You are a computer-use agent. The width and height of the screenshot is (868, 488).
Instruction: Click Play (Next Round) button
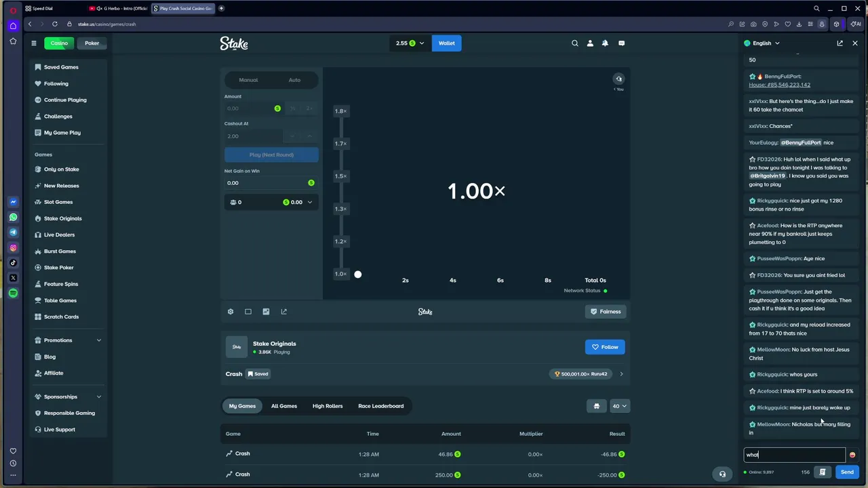(x=271, y=155)
